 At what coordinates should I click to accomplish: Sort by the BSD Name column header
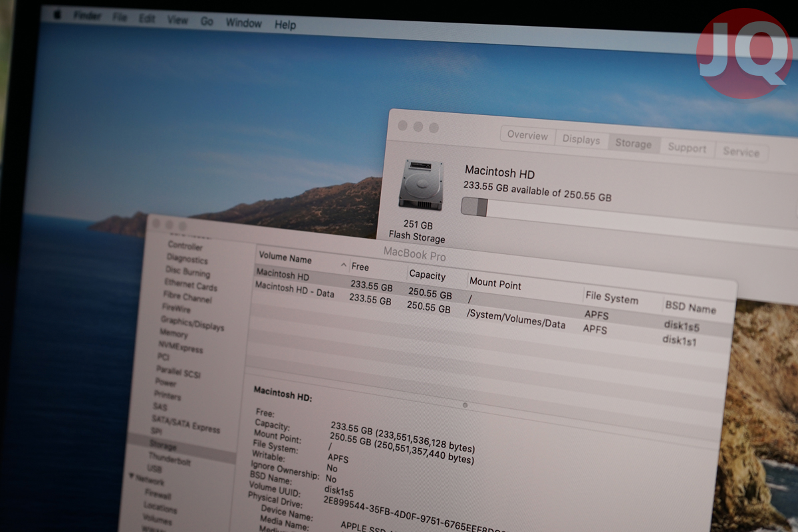[690, 308]
